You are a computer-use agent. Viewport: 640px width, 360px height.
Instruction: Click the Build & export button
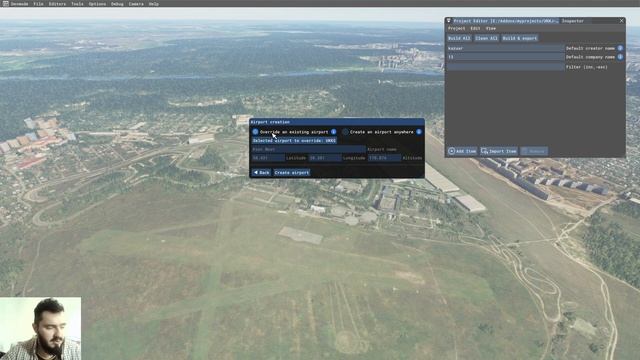pyautogui.click(x=520, y=38)
